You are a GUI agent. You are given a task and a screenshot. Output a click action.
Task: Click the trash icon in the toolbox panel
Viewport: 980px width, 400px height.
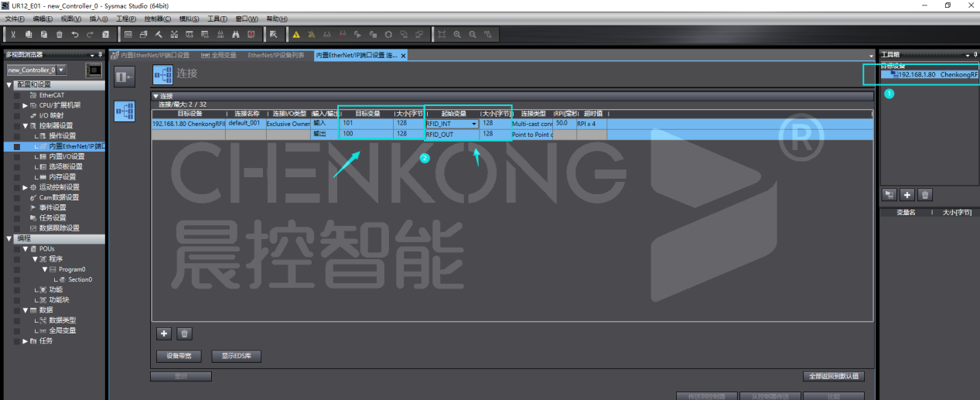[x=925, y=195]
